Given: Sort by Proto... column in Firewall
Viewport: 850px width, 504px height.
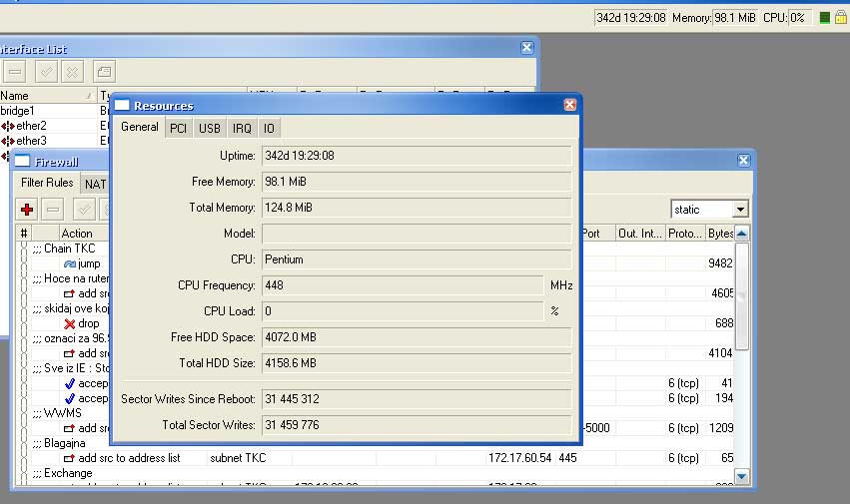Looking at the screenshot, I should (x=685, y=234).
